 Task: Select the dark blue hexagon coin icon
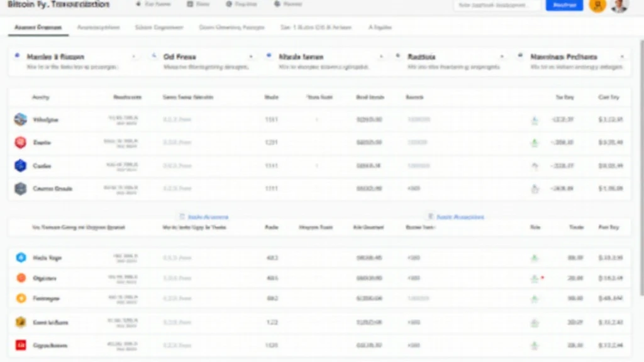coord(21,166)
